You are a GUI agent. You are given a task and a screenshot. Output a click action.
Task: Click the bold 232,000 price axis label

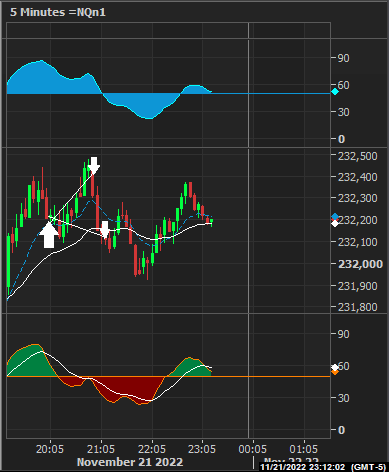(360, 264)
